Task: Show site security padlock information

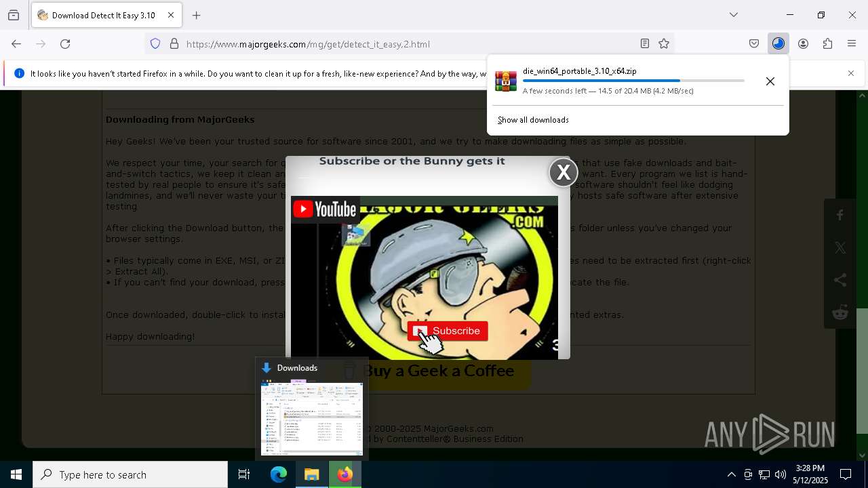Action: coord(174,44)
